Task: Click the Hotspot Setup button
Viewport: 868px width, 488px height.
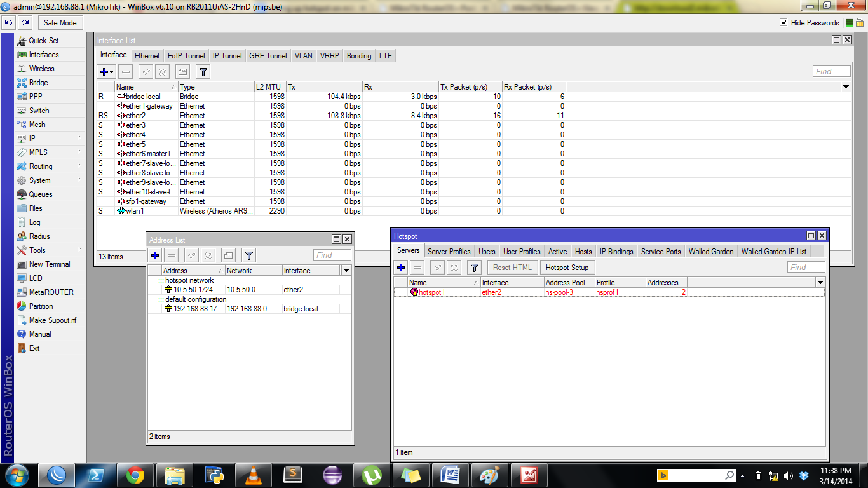Action: pos(567,268)
